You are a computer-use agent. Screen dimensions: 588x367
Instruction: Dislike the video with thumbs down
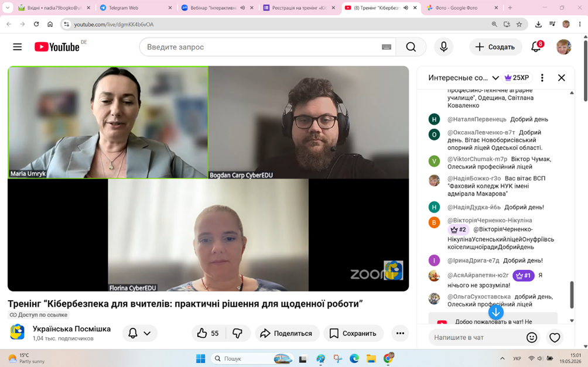[238, 333]
